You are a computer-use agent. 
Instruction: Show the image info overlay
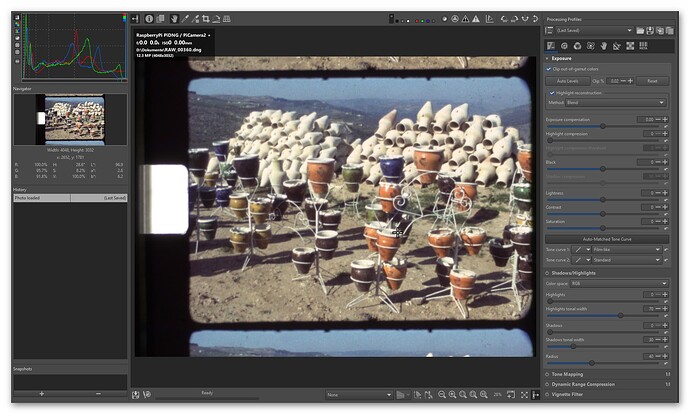pyautogui.click(x=149, y=19)
